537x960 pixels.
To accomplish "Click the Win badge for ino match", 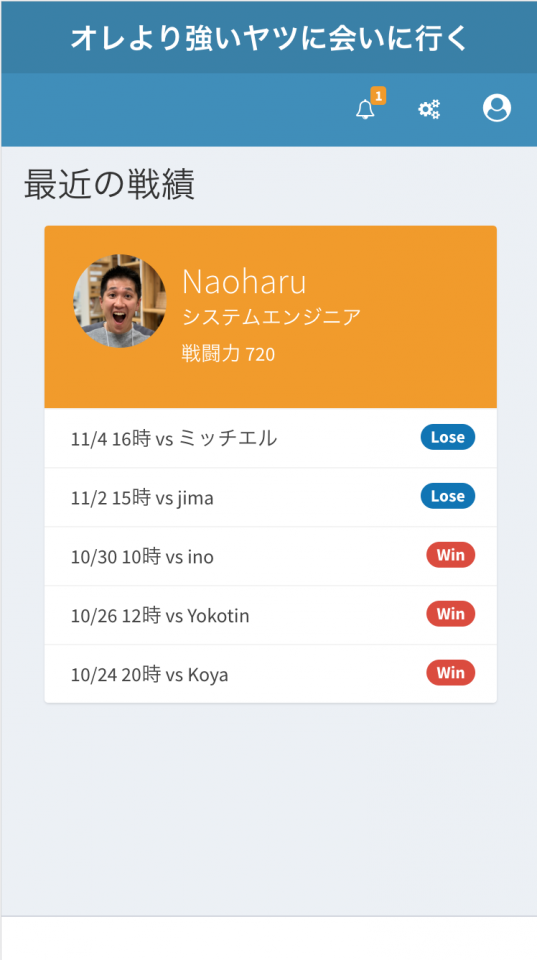I will pyautogui.click(x=451, y=555).
